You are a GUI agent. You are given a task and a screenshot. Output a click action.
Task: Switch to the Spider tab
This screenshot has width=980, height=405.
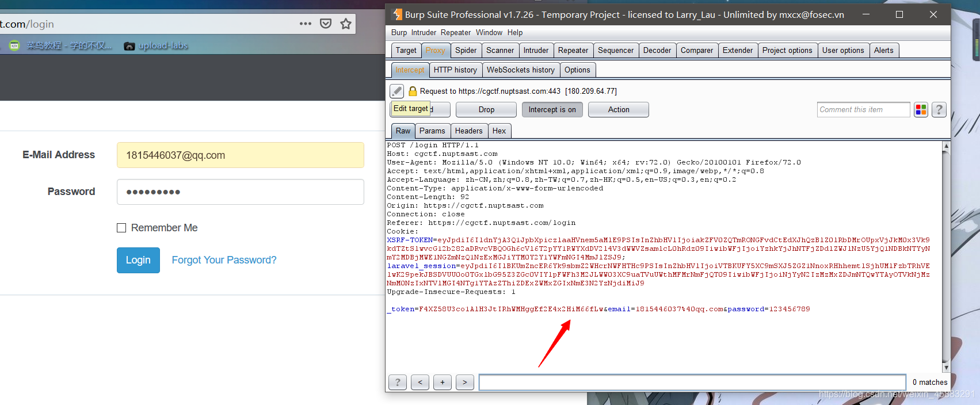click(x=466, y=51)
